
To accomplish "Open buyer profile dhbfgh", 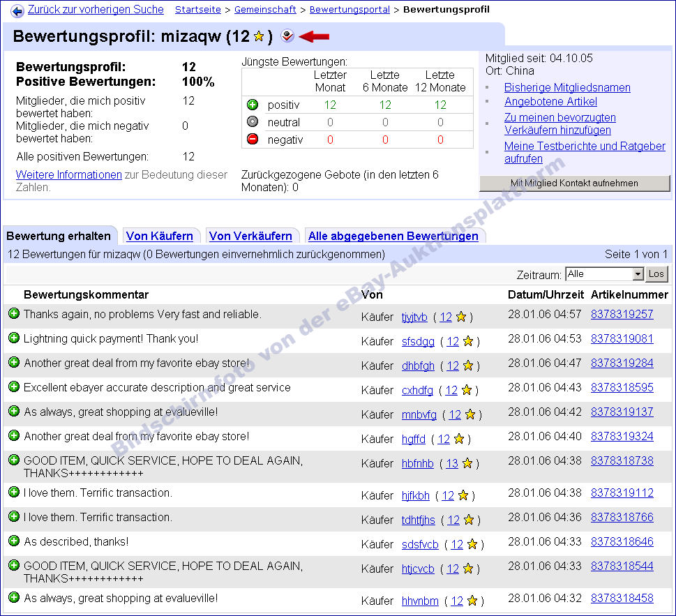I will (x=418, y=366).
